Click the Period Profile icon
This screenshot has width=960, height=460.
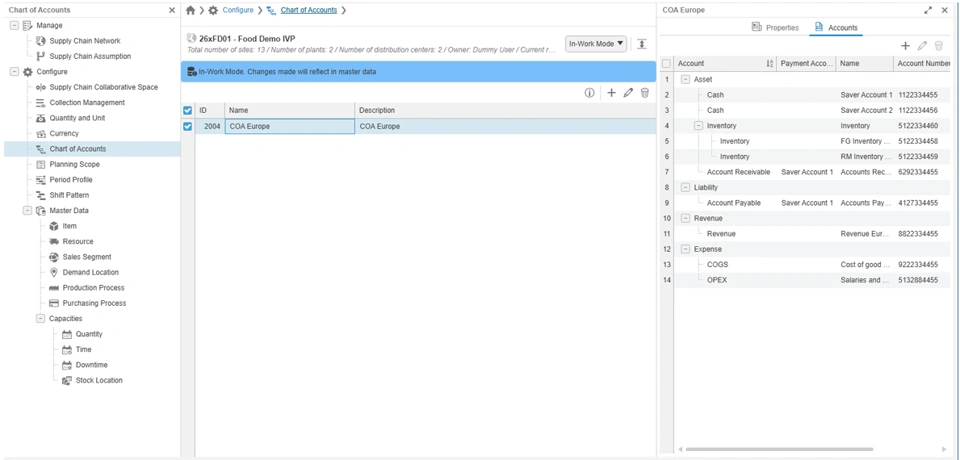pos(40,180)
